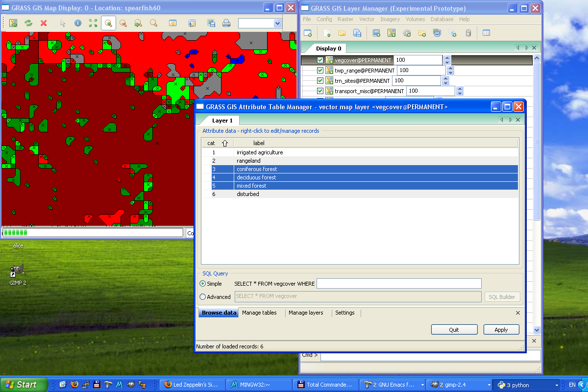Click the Simple SQL WHERE input field
This screenshot has width=588, height=392.
tap(399, 284)
